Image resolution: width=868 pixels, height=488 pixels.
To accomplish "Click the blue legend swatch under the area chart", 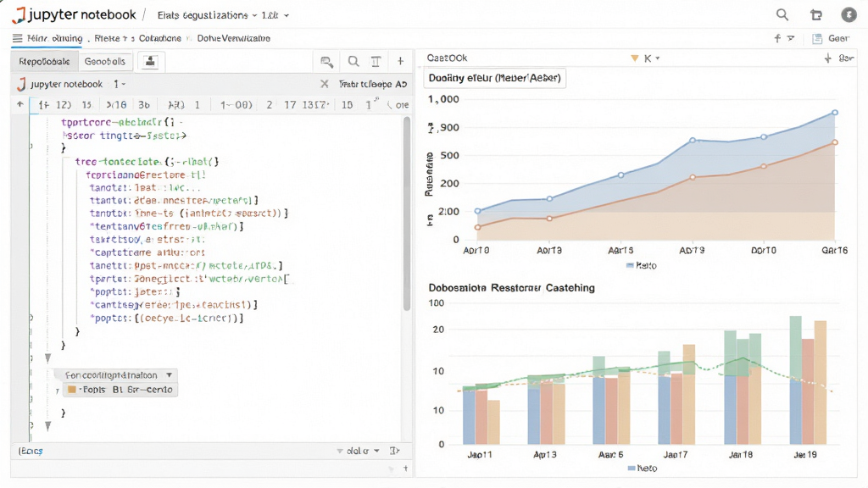I will coord(630,265).
